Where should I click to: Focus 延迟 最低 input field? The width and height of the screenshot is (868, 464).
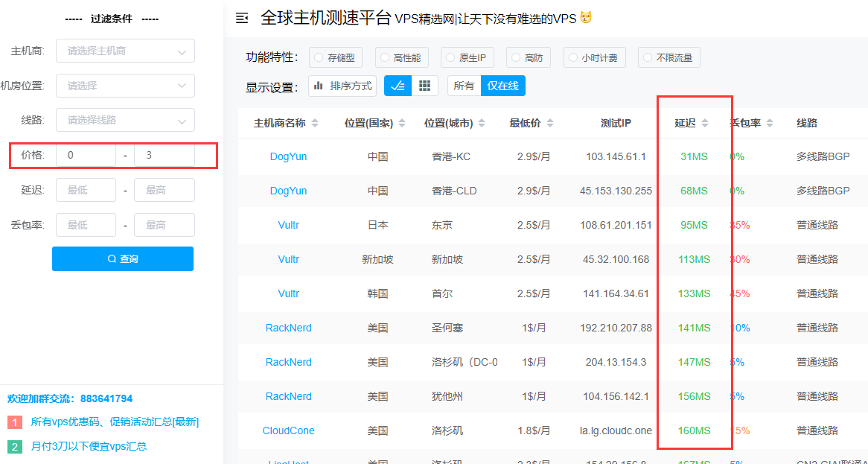(86, 190)
